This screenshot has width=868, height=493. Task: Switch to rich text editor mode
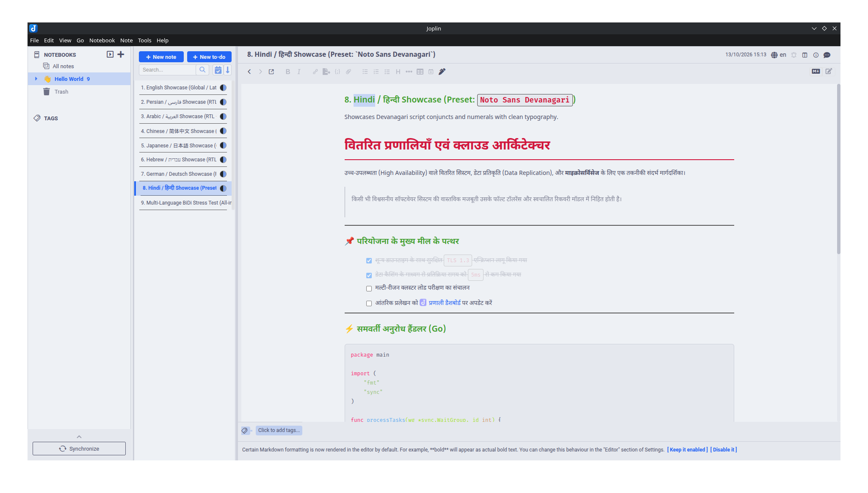829,71
